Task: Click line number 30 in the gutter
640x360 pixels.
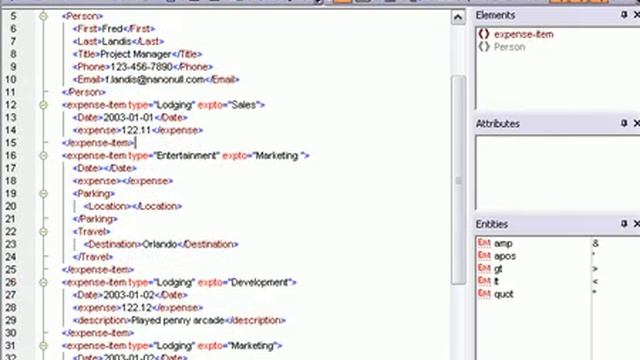Action: 11,333
